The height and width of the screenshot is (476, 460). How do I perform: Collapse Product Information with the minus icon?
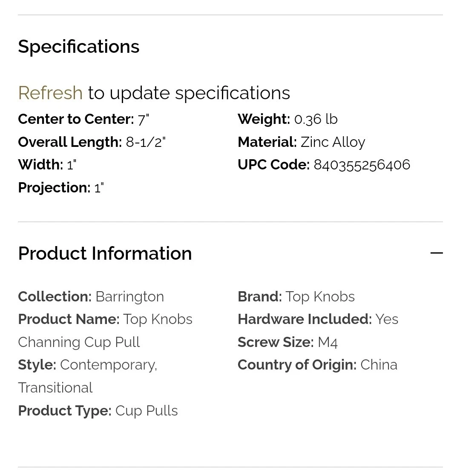(437, 253)
